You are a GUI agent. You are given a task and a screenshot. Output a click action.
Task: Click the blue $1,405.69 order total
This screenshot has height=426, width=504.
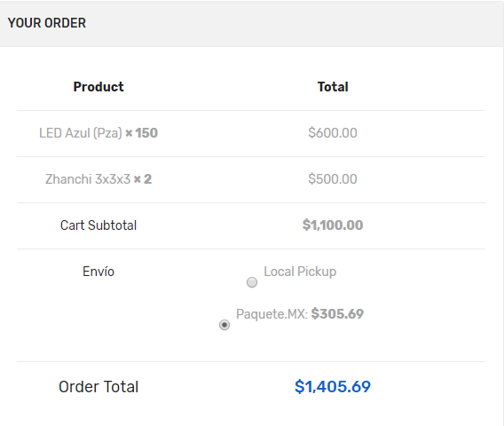[333, 387]
